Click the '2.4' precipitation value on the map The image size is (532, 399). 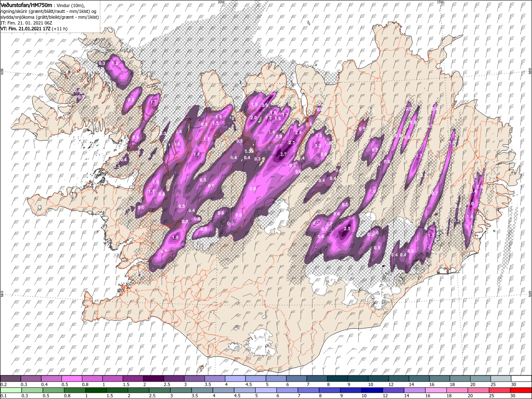coord(298,133)
